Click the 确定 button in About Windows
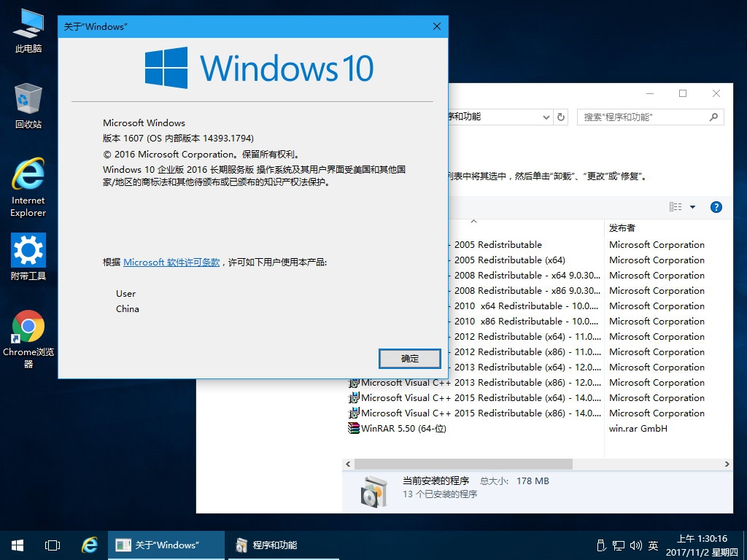The image size is (747, 560). point(410,359)
